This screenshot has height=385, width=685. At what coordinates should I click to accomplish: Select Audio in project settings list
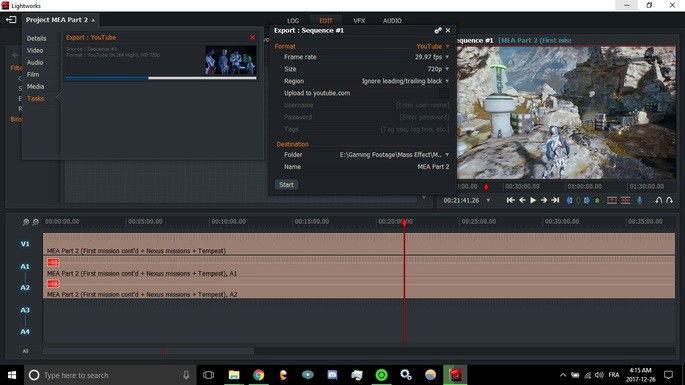35,62
